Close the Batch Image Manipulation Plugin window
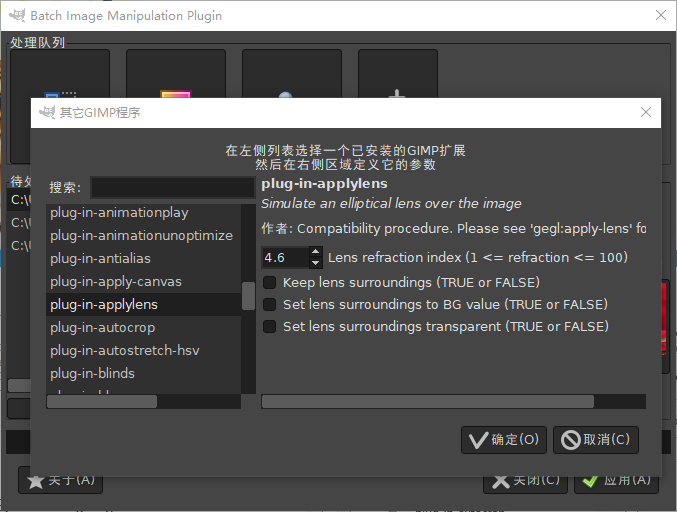677x512 pixels. tap(661, 16)
